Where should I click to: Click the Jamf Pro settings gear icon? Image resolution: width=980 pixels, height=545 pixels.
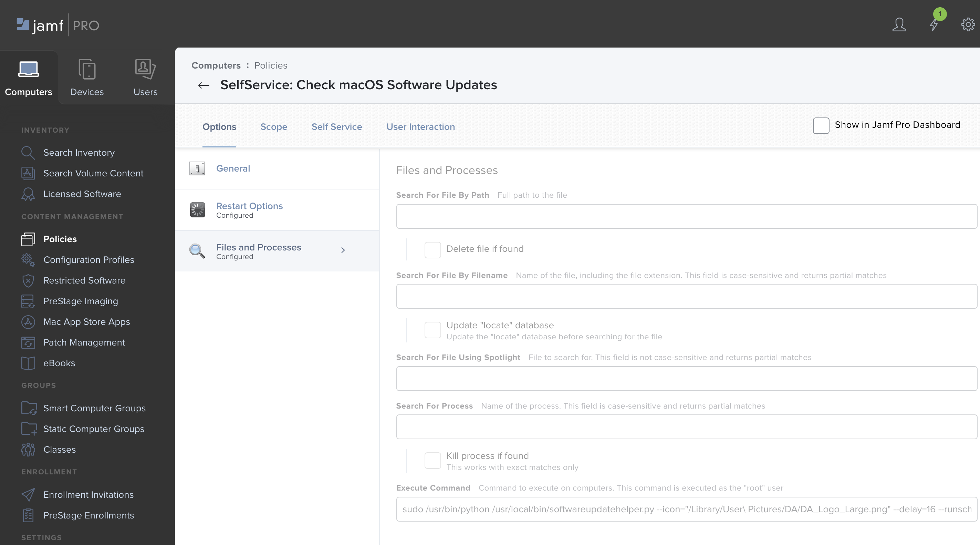click(967, 23)
